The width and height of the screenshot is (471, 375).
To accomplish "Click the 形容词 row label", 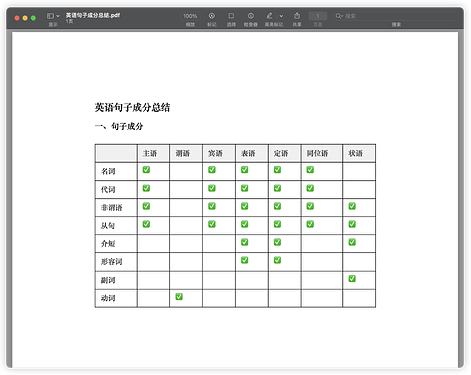I will coord(112,262).
